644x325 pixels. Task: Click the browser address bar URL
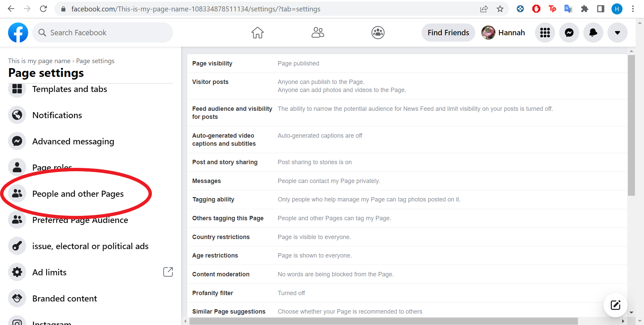pyautogui.click(x=196, y=9)
